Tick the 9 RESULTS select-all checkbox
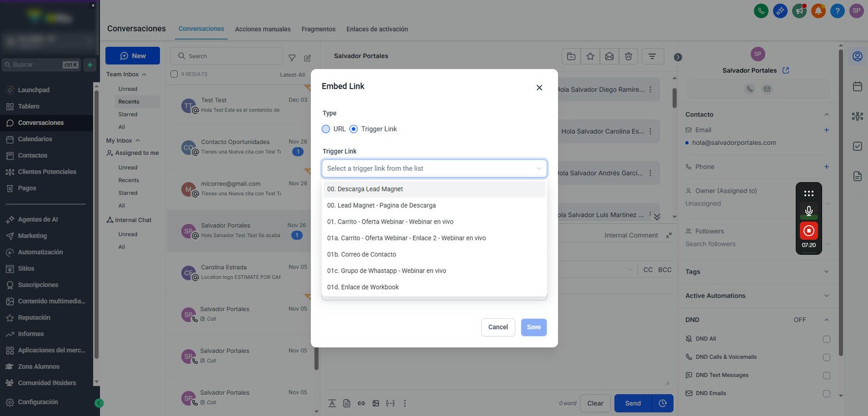Screen dimensions: 868x416 174,74
